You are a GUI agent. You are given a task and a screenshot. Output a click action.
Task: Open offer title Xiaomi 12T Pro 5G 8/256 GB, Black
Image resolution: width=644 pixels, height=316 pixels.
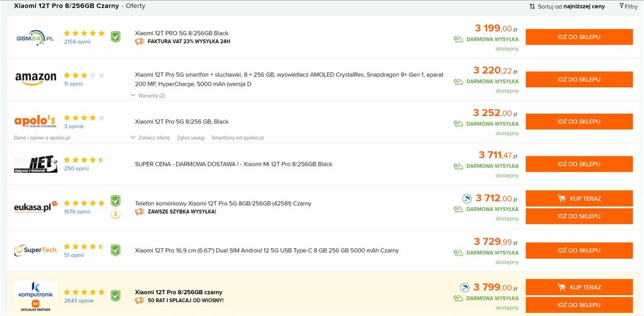click(182, 122)
